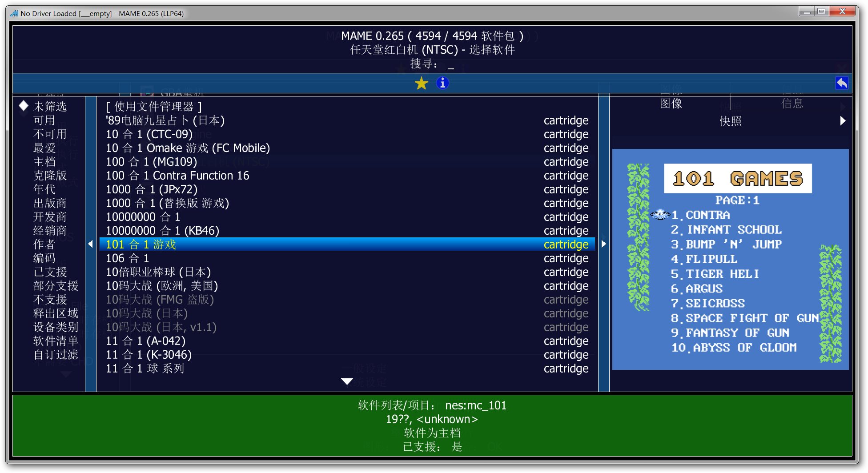Select the 不可用 filter
868x473 pixels.
point(50,134)
